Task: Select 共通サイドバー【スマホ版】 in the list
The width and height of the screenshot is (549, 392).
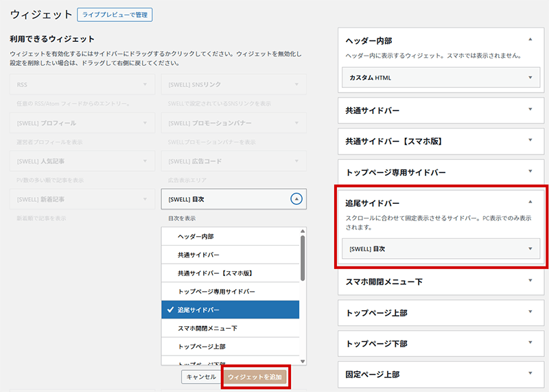Action: (x=230, y=273)
